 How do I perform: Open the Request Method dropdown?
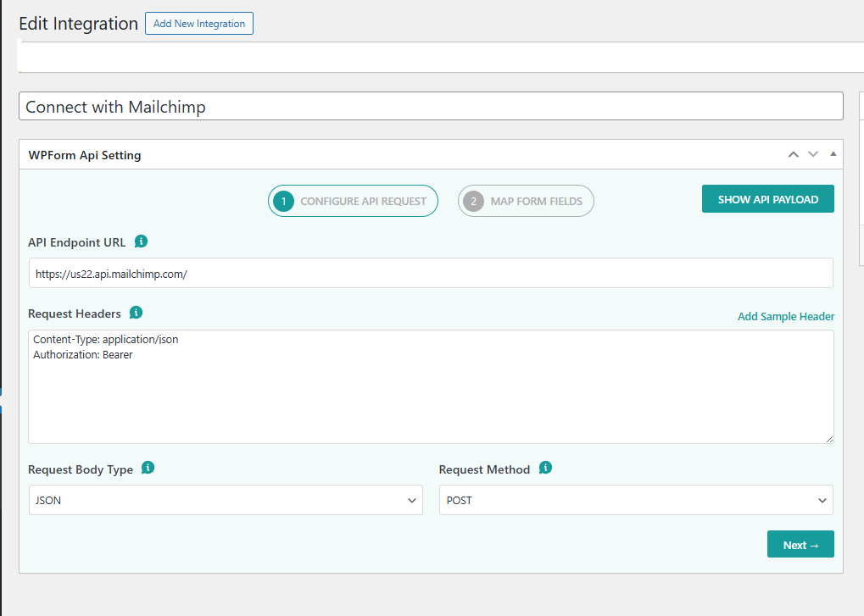pyautogui.click(x=635, y=500)
